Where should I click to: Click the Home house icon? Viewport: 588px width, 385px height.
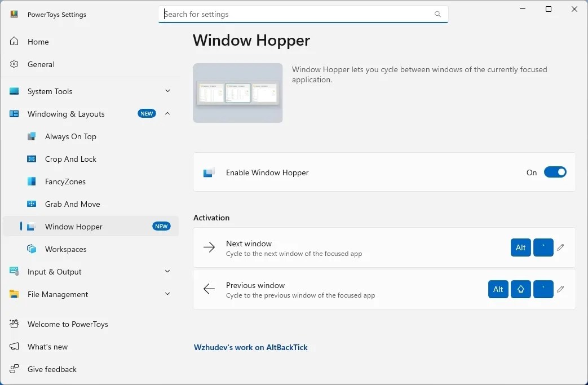click(14, 41)
